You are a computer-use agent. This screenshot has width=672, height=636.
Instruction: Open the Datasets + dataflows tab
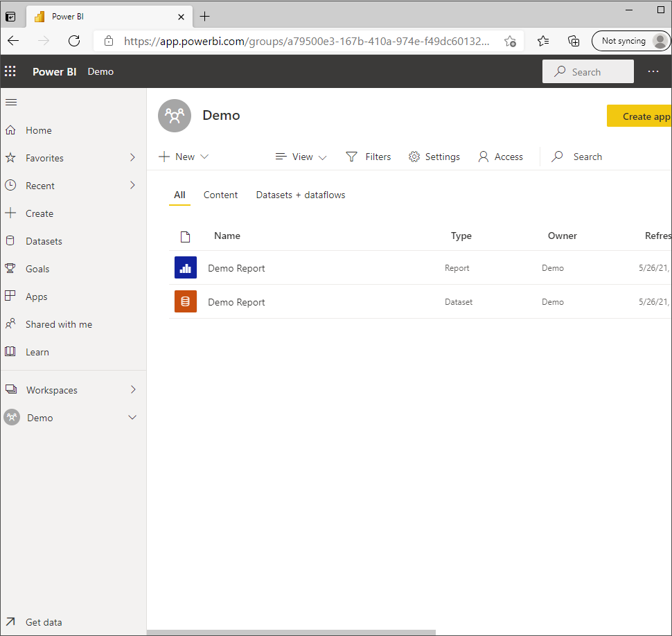(x=300, y=195)
